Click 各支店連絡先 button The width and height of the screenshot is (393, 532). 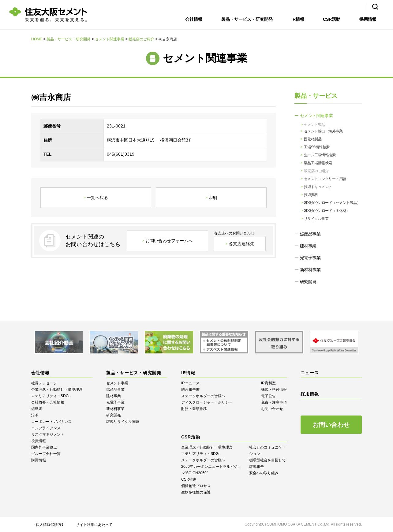(240, 244)
